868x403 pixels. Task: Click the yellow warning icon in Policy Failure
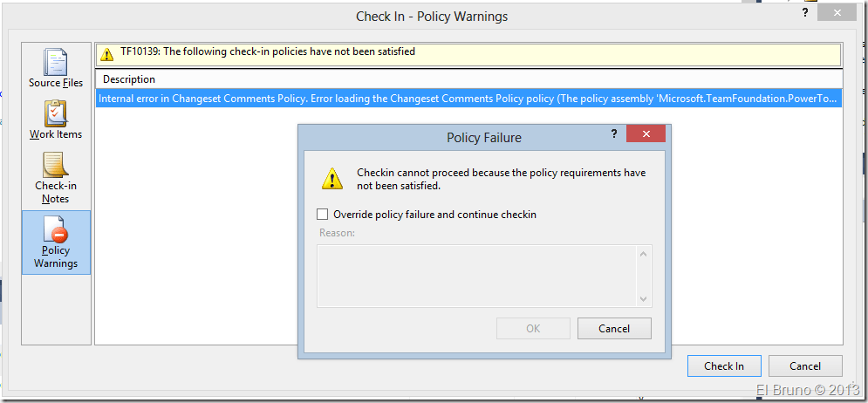pyautogui.click(x=332, y=179)
